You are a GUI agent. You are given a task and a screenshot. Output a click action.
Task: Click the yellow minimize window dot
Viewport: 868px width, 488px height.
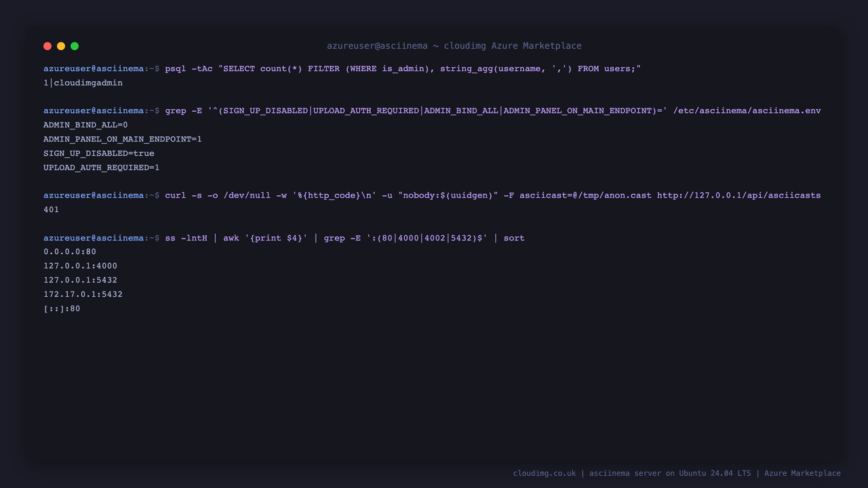pyautogui.click(x=61, y=46)
